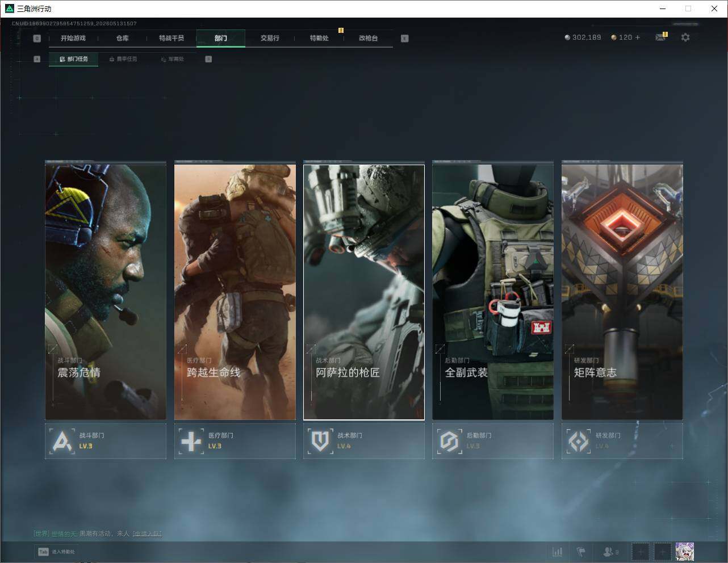Open the 跨越生命线 mission card
Image resolution: width=728 pixels, height=563 pixels.
coord(235,292)
